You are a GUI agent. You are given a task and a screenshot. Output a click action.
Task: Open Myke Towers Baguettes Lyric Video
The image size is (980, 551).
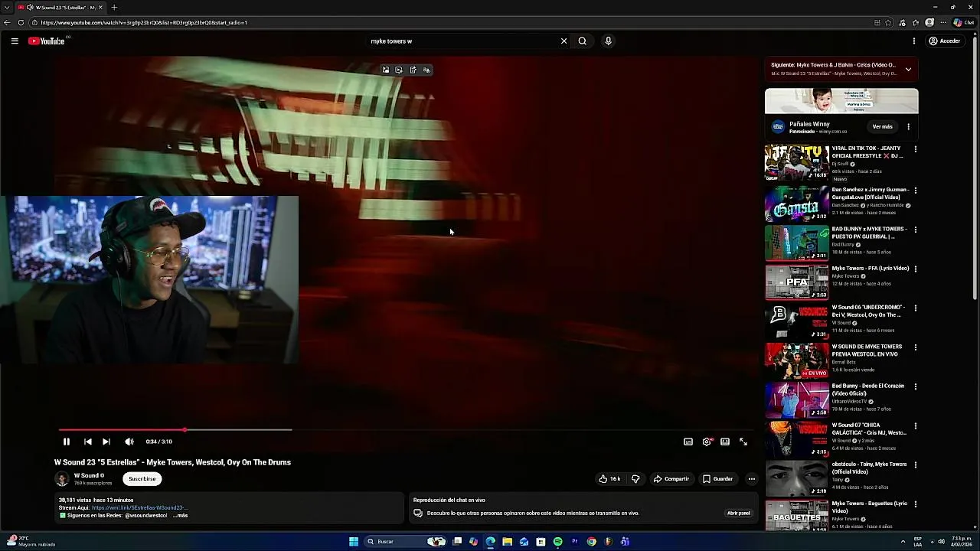coord(870,507)
